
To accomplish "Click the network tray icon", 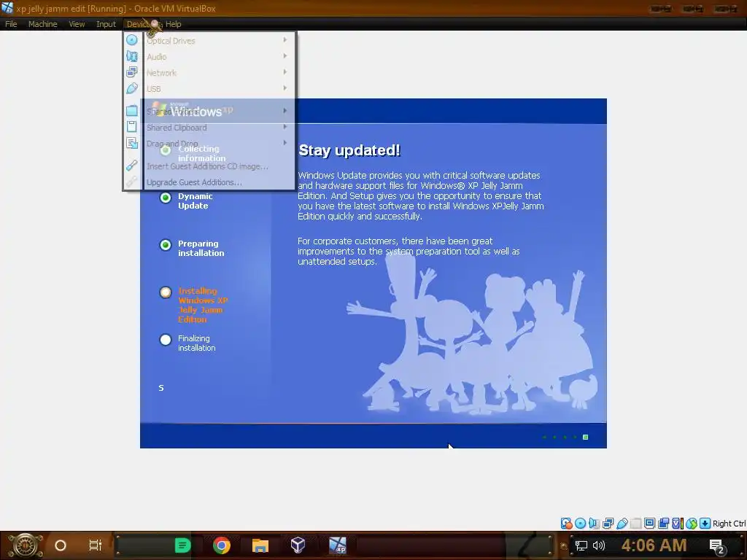I will tap(581, 545).
